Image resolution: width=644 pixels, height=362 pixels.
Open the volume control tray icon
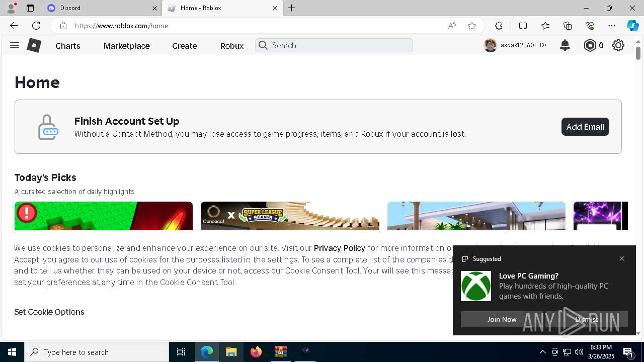click(x=579, y=352)
